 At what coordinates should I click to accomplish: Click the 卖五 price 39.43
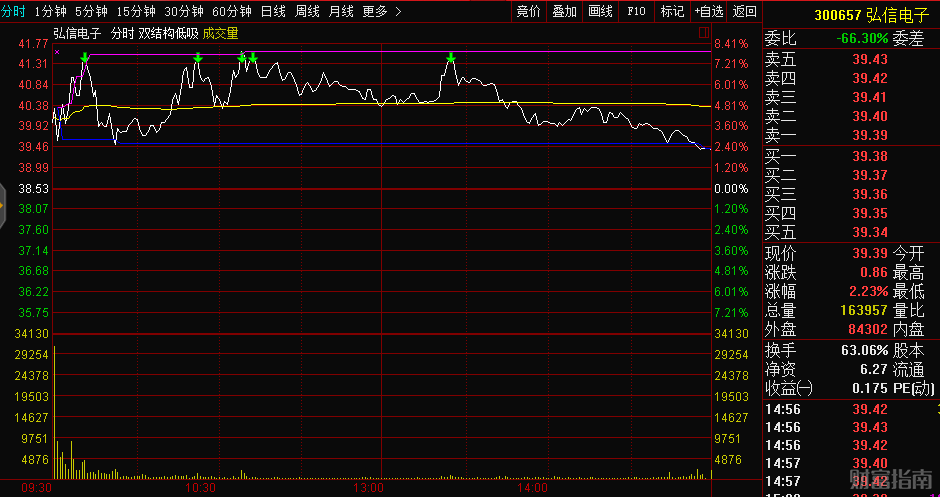point(870,59)
